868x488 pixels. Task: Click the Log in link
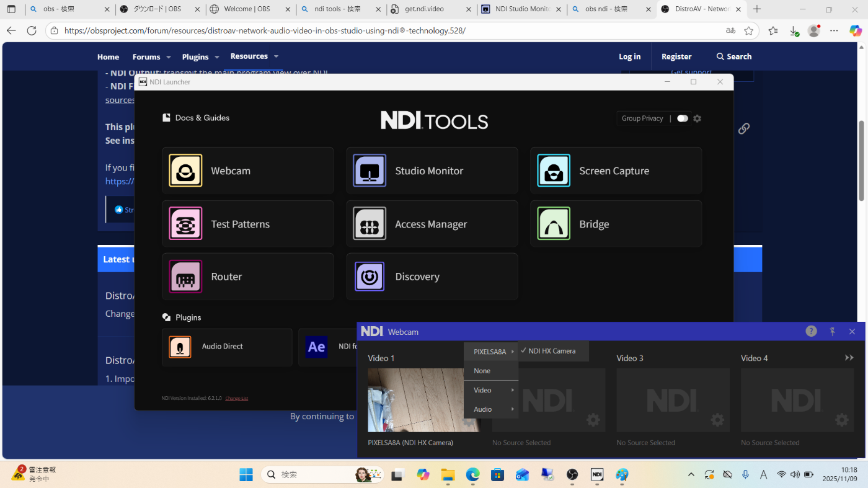click(x=629, y=56)
